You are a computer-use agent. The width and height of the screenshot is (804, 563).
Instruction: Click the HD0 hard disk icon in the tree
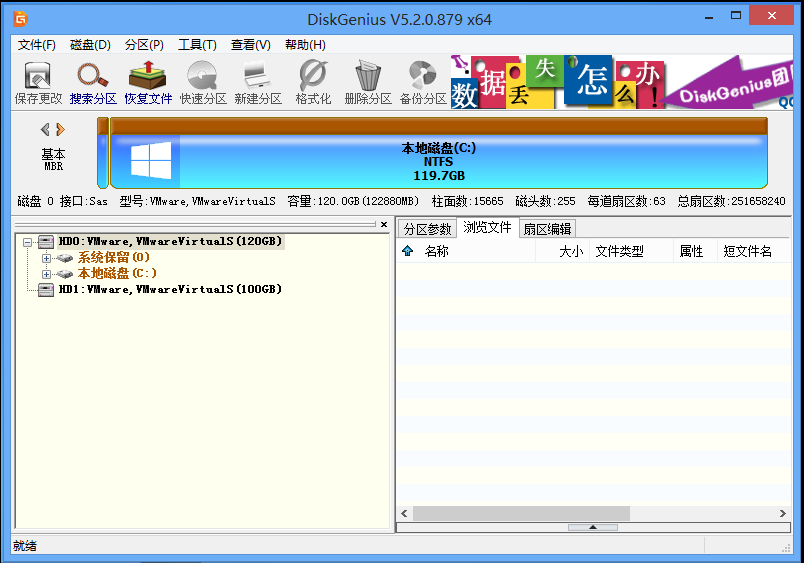click(x=46, y=242)
